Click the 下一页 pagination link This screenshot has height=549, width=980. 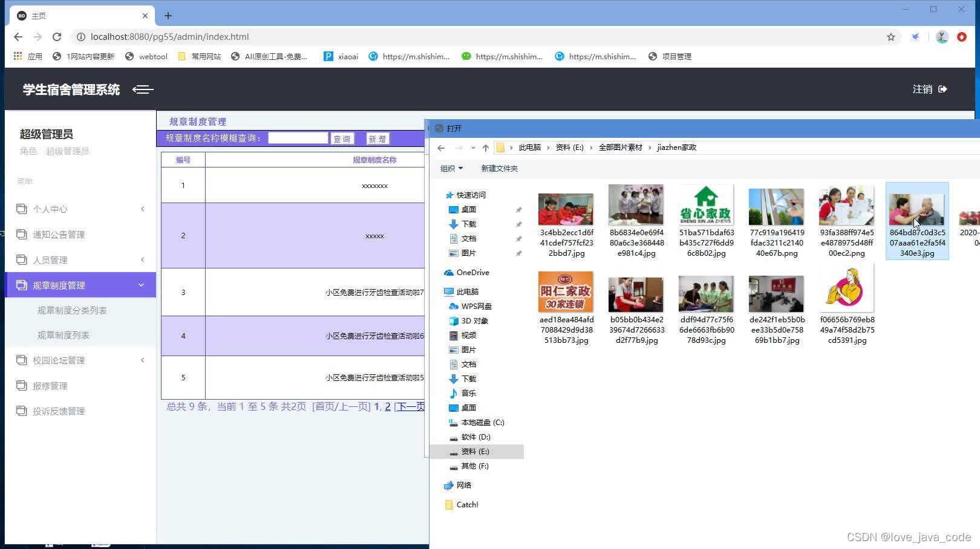[x=409, y=406]
